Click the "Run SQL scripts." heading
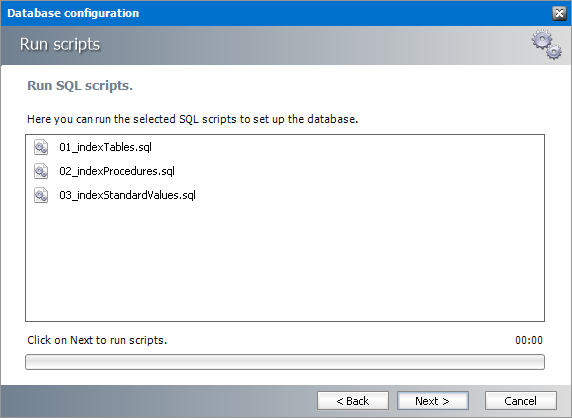Image resolution: width=572 pixels, height=418 pixels. tap(80, 86)
